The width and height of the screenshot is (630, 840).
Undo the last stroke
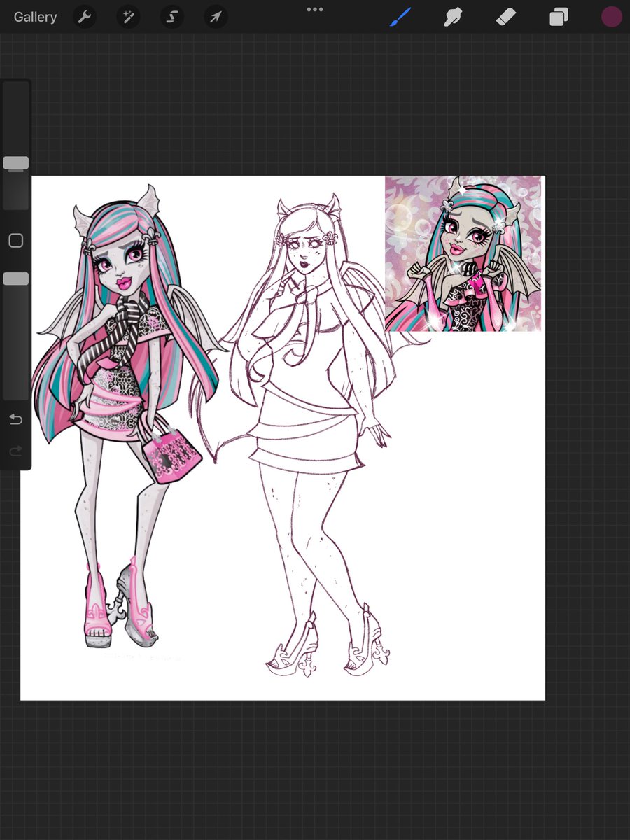click(x=15, y=419)
